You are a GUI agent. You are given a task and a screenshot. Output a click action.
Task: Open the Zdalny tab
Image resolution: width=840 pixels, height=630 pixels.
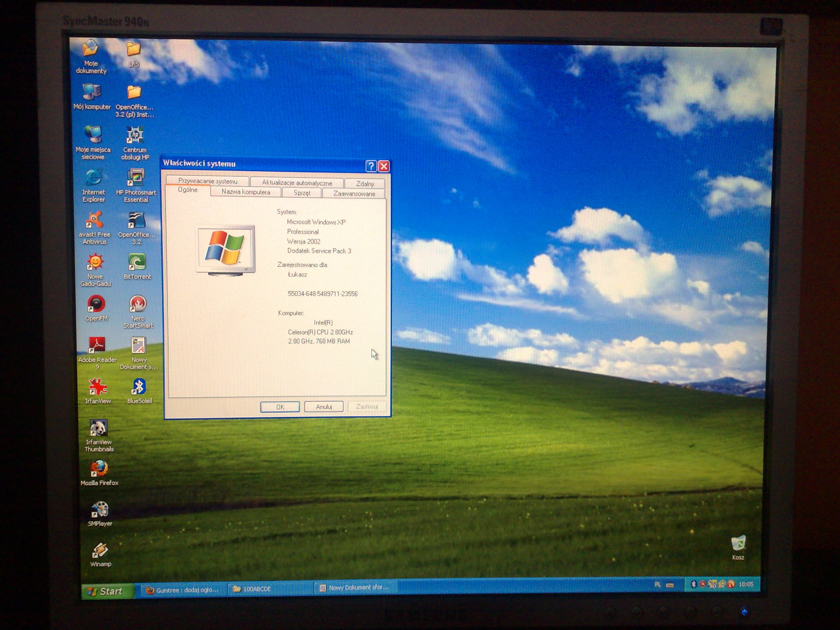[365, 183]
